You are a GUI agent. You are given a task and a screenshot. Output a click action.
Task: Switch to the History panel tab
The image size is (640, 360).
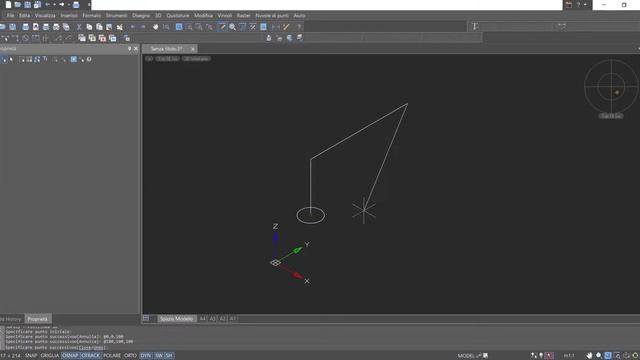point(11,319)
